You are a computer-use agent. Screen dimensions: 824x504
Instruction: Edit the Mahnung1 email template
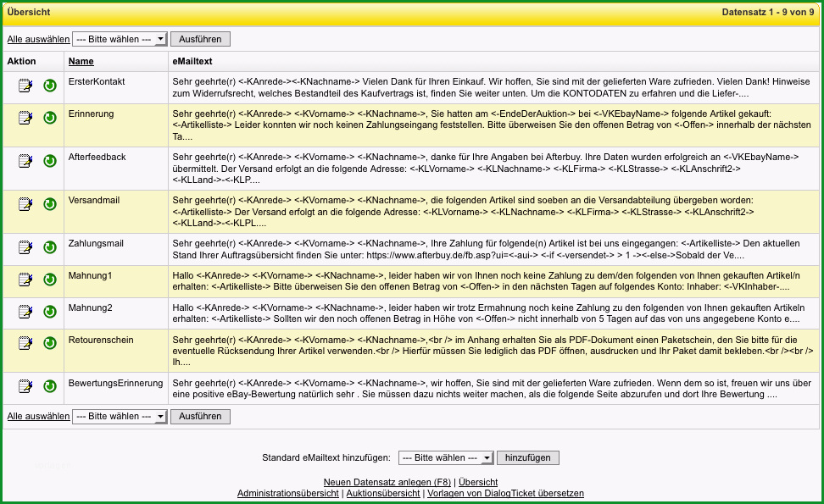pos(25,280)
